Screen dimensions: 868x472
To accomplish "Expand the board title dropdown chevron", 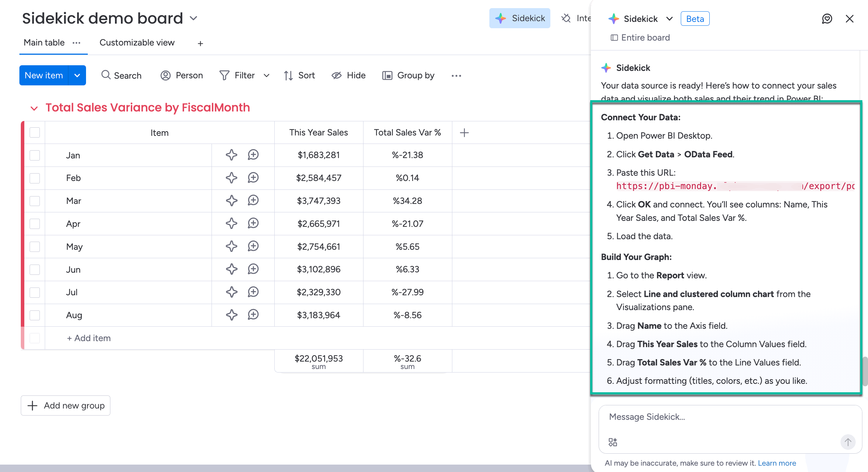I will 194,18.
